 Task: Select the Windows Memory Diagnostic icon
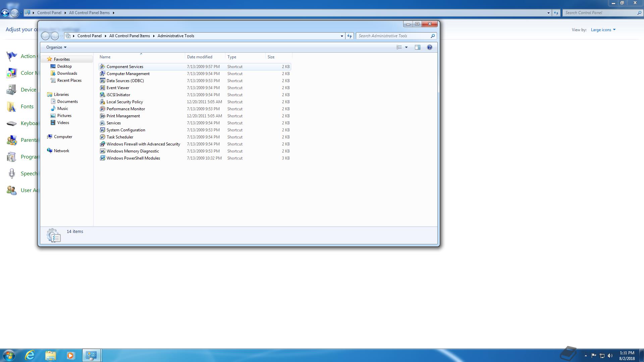103,151
